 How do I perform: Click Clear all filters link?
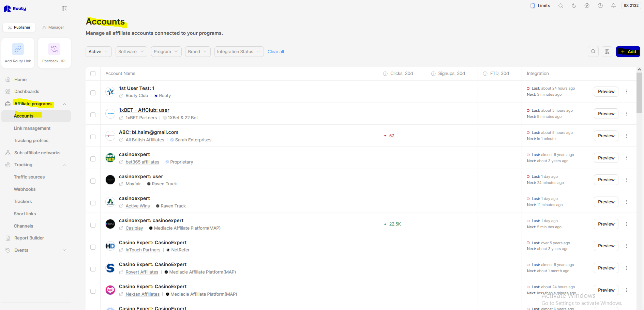pyautogui.click(x=275, y=51)
